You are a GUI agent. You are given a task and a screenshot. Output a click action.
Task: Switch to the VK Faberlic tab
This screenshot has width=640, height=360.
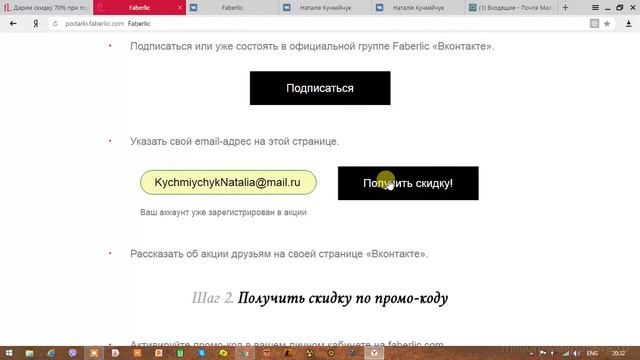coord(232,7)
